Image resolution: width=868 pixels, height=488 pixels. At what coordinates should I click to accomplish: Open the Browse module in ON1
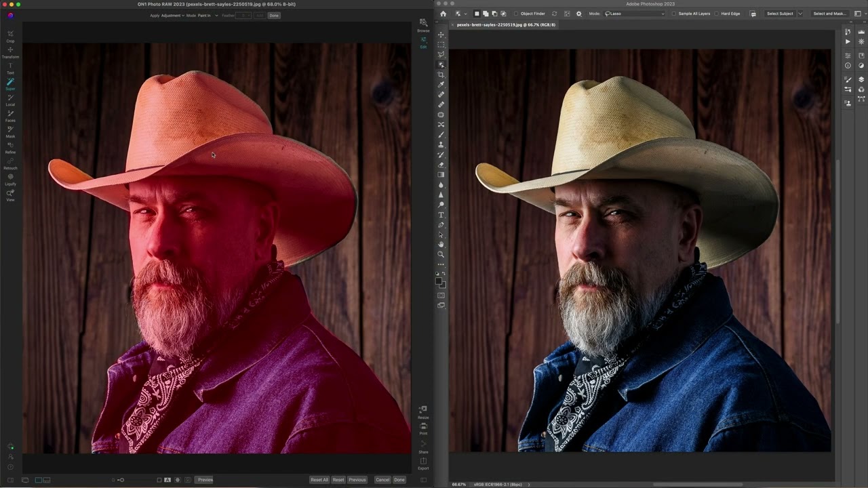(423, 25)
